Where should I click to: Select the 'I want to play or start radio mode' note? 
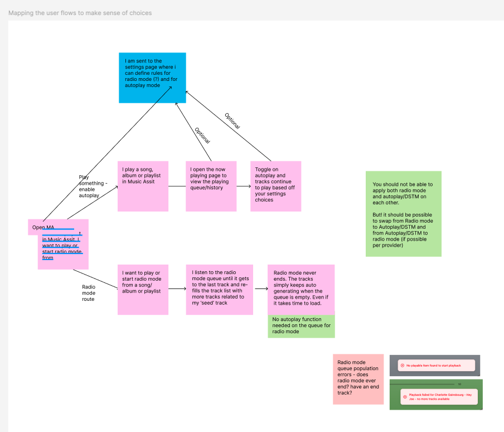pyautogui.click(x=143, y=290)
